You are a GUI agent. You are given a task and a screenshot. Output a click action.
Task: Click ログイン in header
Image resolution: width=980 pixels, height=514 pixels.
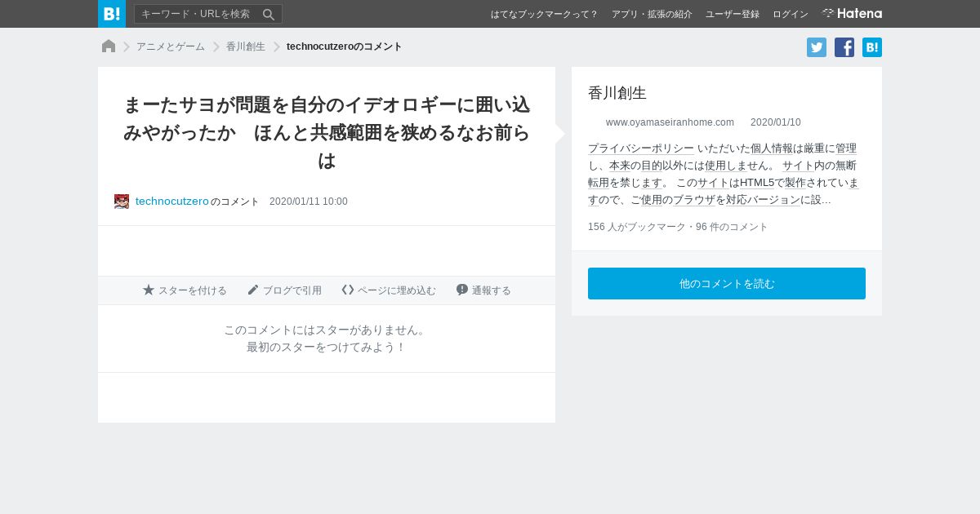click(791, 14)
